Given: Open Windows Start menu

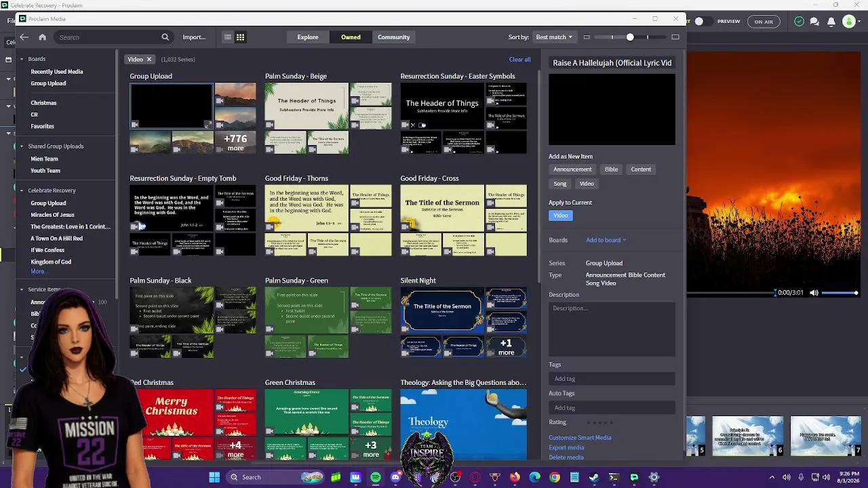Looking at the screenshot, I should coord(214,477).
